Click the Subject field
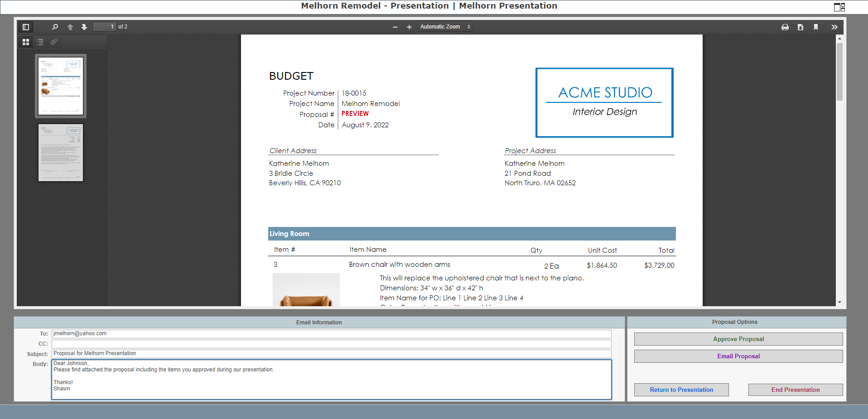Viewport: 868px width, 419px height. tap(332, 354)
